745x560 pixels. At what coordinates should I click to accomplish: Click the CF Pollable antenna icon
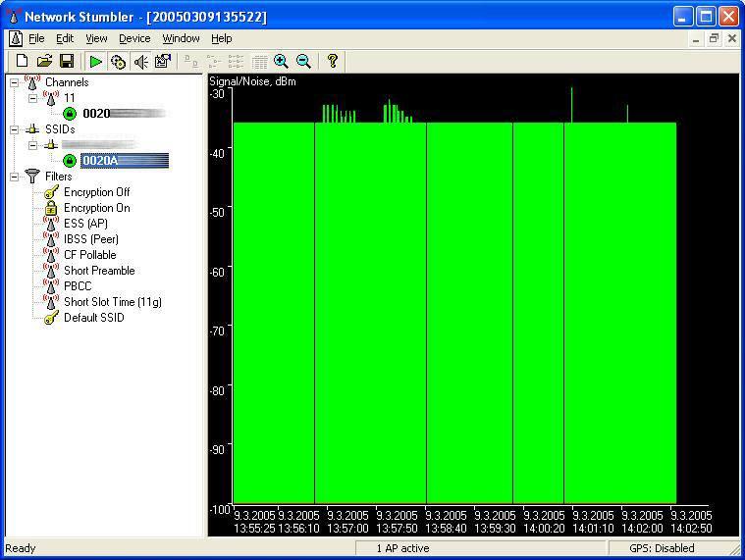[x=51, y=254]
